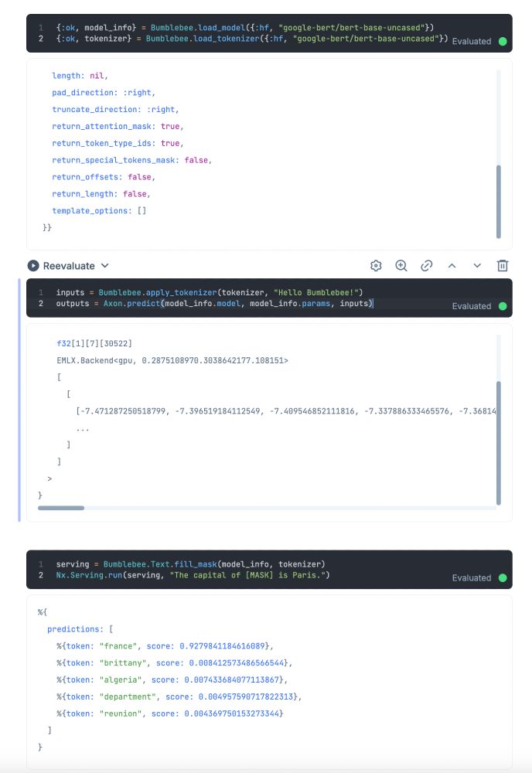Click 'return_token_type_ids: true' line
Image resolution: width=532 pixels, height=773 pixels.
[x=118, y=143]
